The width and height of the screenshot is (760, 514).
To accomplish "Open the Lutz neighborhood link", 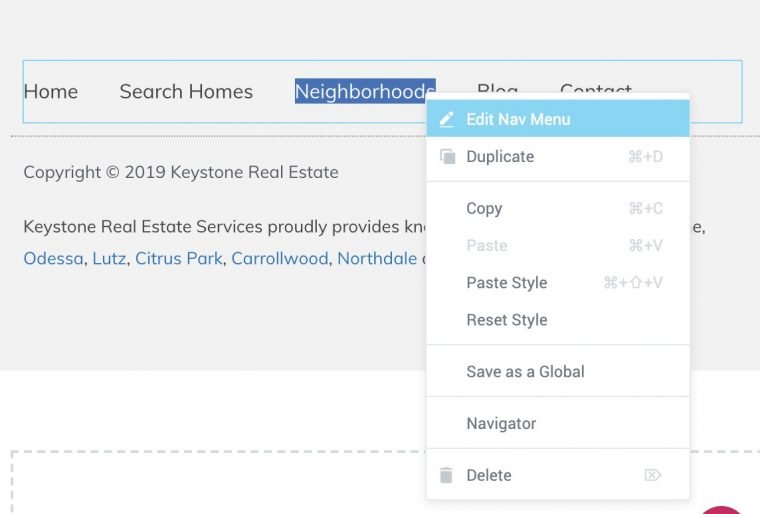I will (110, 258).
